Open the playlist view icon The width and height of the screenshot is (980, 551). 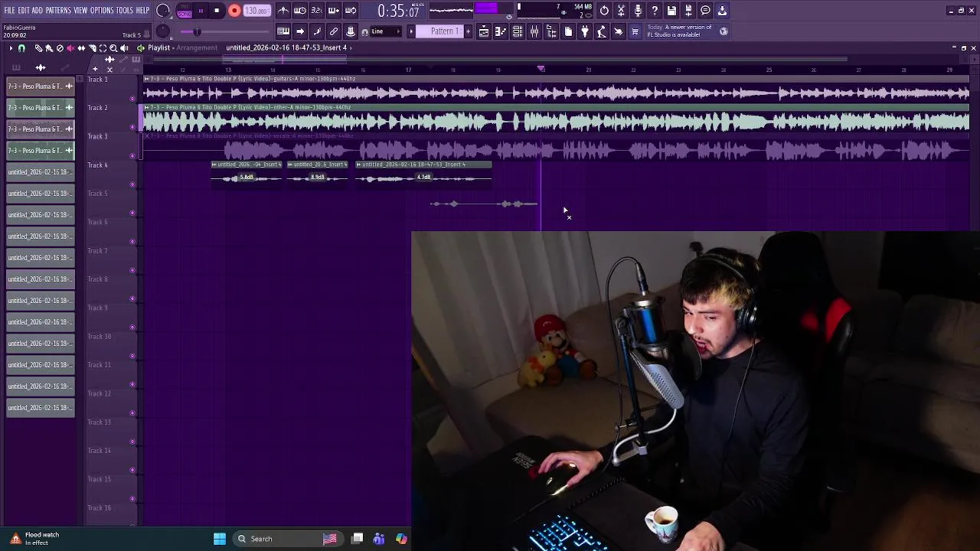pos(484,31)
